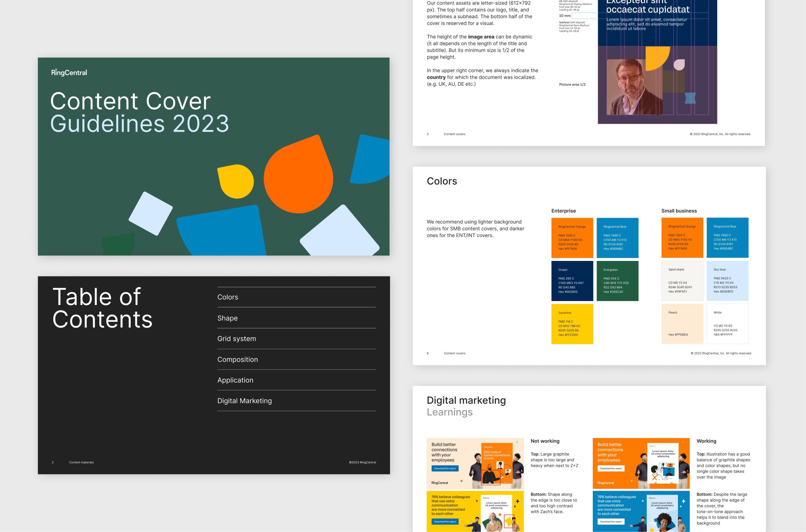Open the Grid system entry in contents

click(x=236, y=339)
